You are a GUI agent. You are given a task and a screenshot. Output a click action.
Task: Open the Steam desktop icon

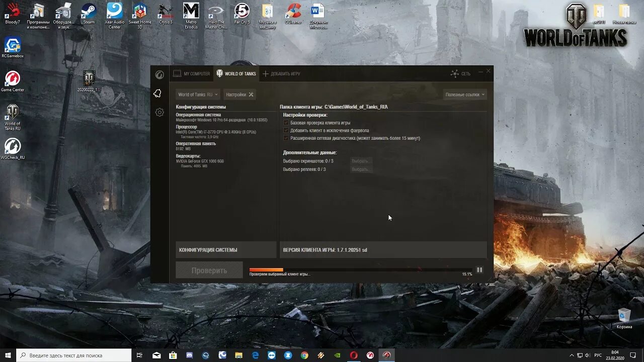(89, 14)
